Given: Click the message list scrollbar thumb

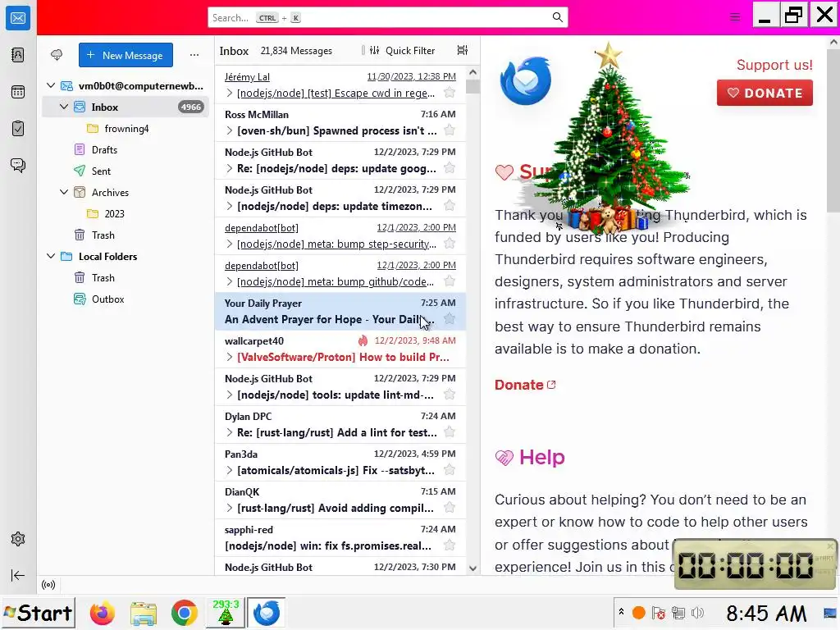Looking at the screenshot, I should point(472,86).
